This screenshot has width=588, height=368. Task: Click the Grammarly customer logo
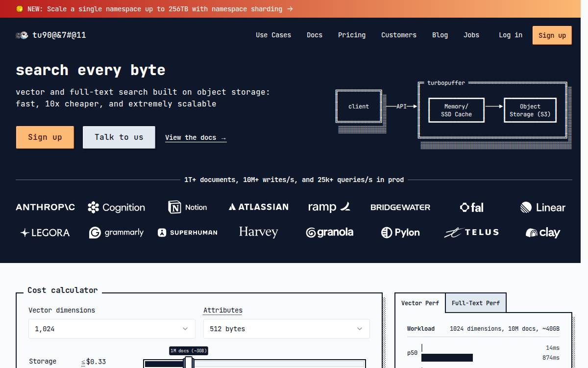tap(116, 233)
